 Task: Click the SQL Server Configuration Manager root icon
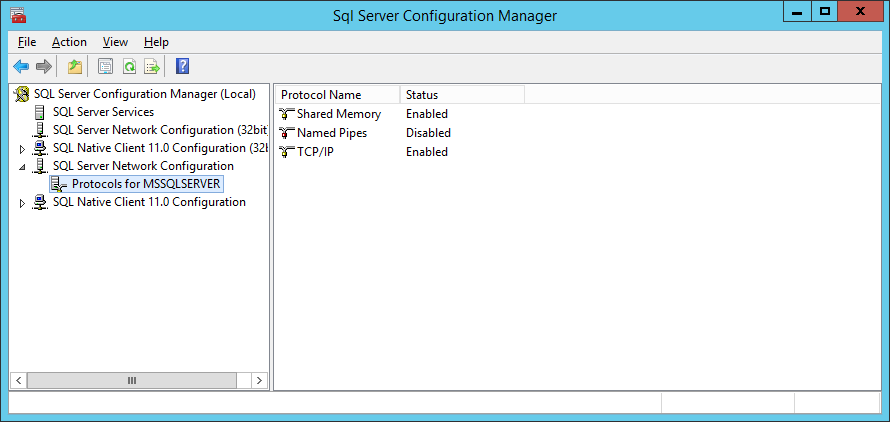(22, 94)
